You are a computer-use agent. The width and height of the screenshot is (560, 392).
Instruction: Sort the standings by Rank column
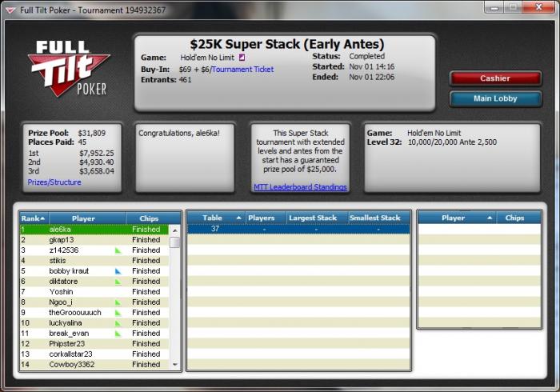coord(34,218)
